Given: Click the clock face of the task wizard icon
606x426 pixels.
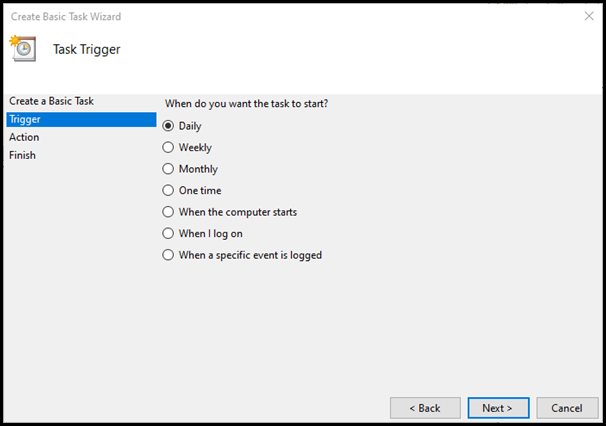Looking at the screenshot, I should click(x=24, y=49).
